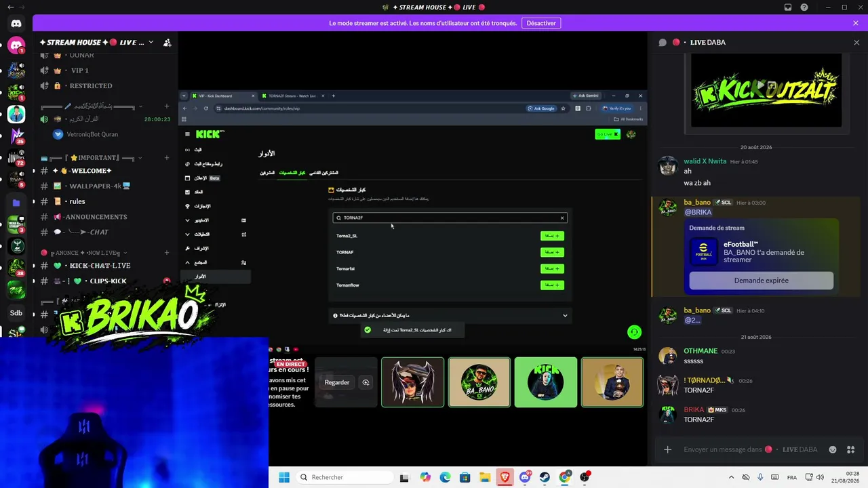This screenshot has height=488, width=868.
Task: Disable streamer mode with Désactiver
Action: (541, 23)
